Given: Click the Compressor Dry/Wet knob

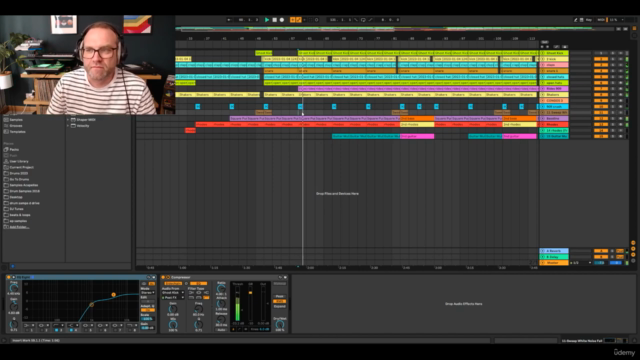Looking at the screenshot, I should 280,324.
